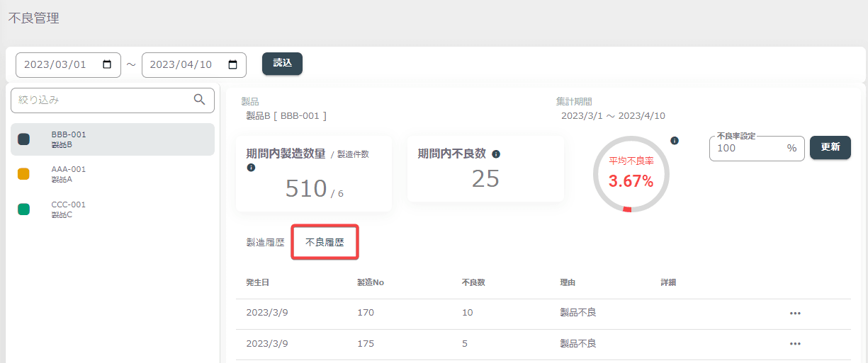
Task: Open the end date calendar picker icon
Action: click(233, 64)
